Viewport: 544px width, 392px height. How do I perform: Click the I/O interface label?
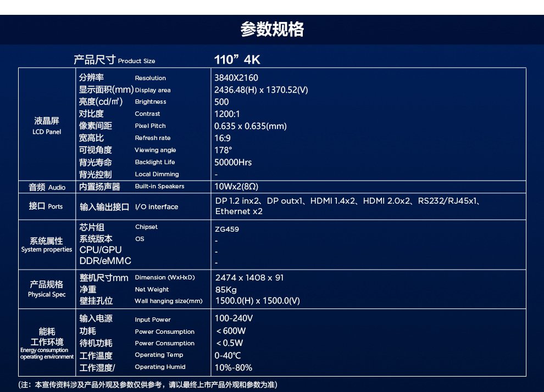coord(157,207)
